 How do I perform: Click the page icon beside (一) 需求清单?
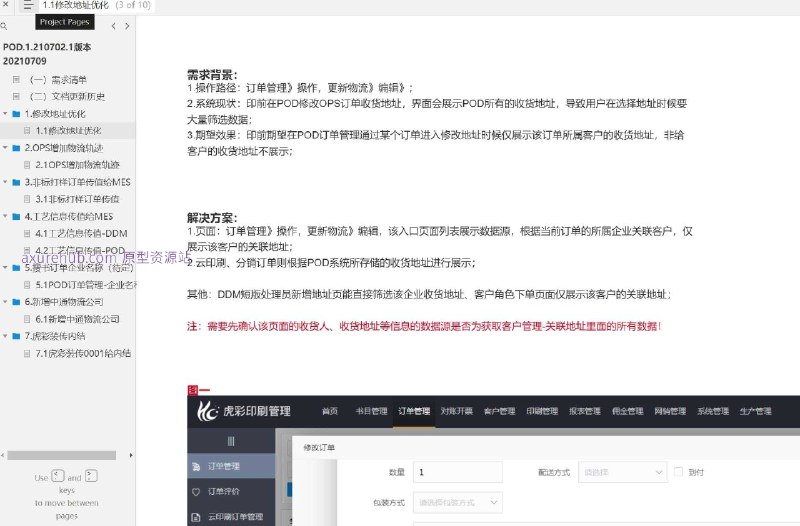16,80
